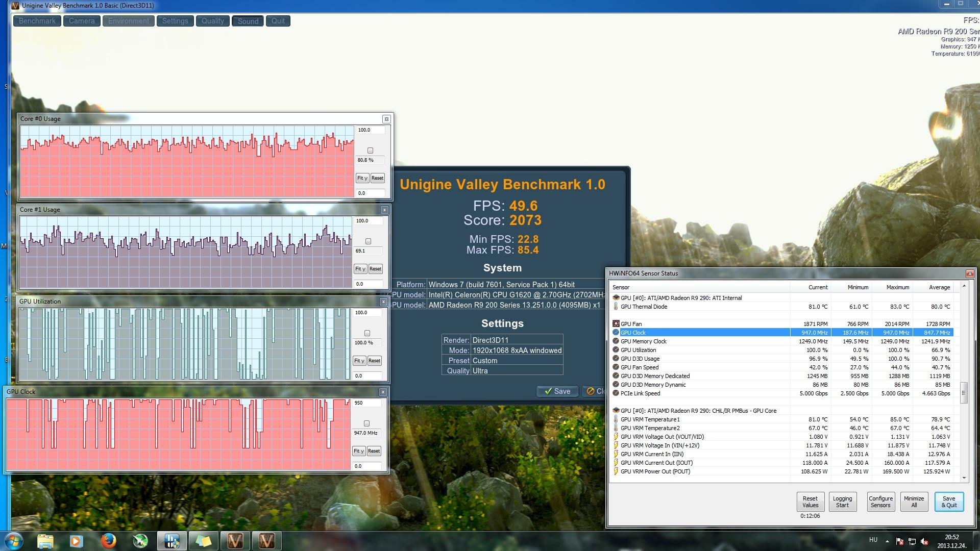Image resolution: width=980 pixels, height=551 pixels.
Task: Click Fit y in GPU Utilization graph
Action: coord(359,361)
